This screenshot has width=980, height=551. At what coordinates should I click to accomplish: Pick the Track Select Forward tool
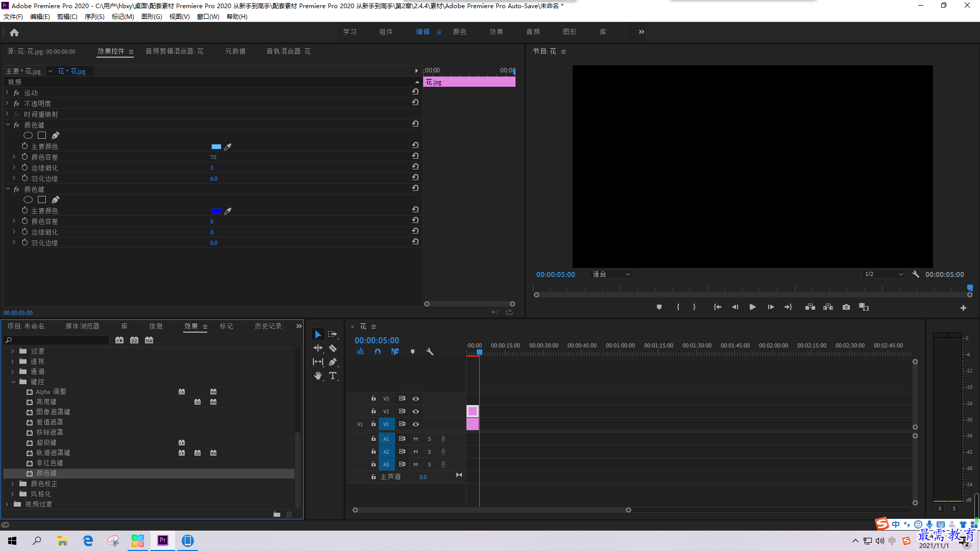[x=333, y=334]
